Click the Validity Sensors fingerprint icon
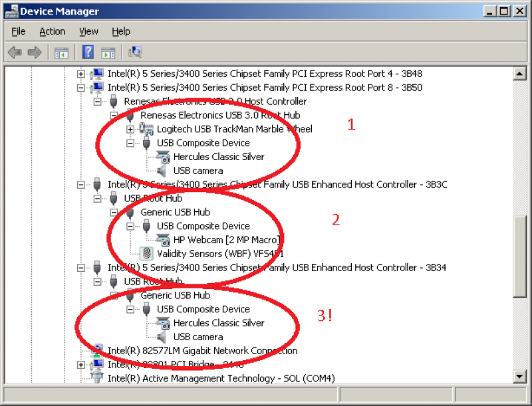 pos(146,253)
